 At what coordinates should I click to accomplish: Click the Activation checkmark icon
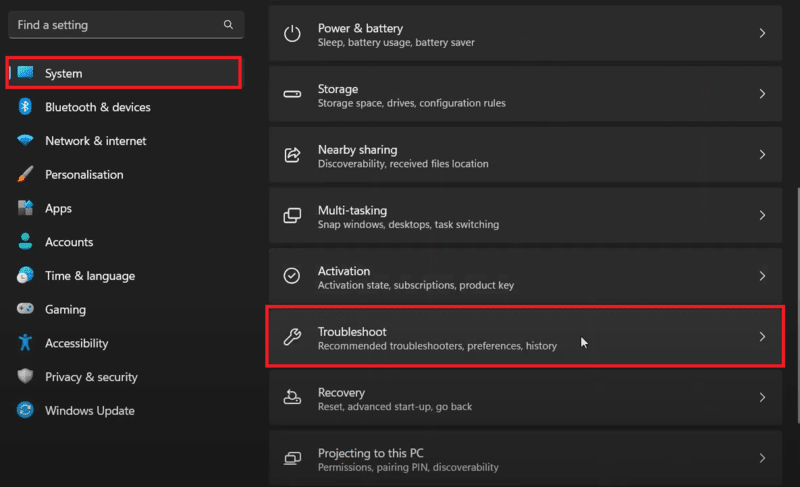[292, 276]
